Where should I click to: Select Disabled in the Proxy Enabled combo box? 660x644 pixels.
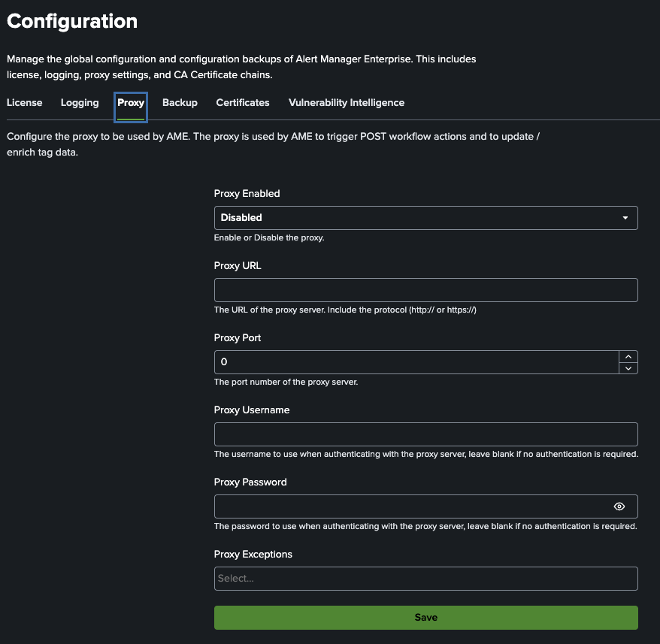[425, 217]
